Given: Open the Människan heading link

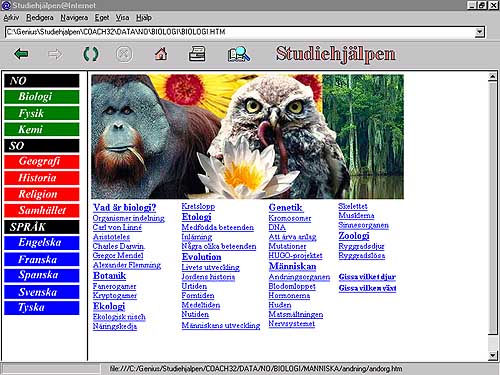Looking at the screenshot, I should click(x=292, y=267).
